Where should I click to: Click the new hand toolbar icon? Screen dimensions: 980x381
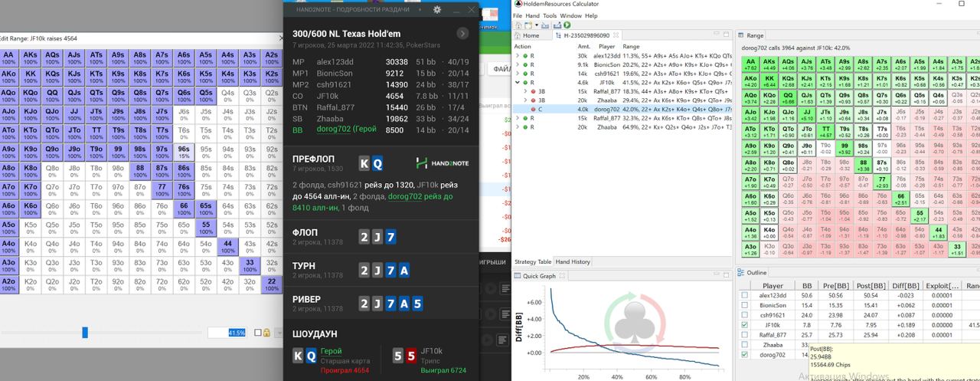(x=528, y=25)
